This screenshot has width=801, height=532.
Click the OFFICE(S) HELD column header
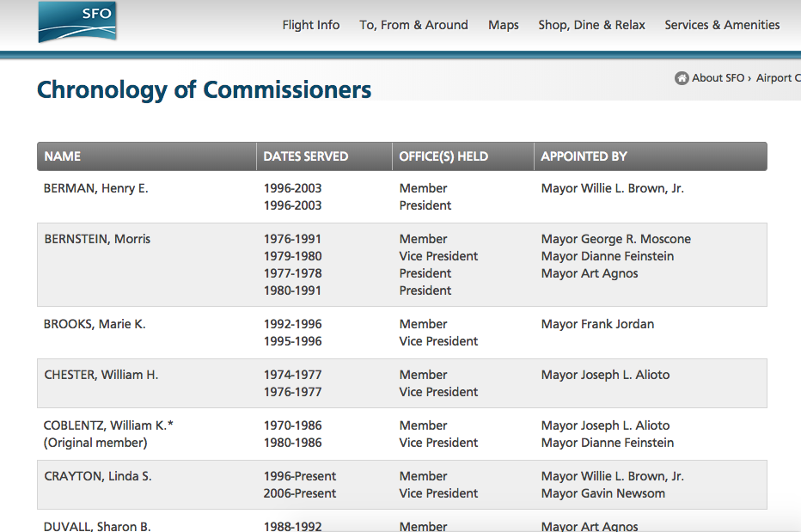[x=463, y=156]
